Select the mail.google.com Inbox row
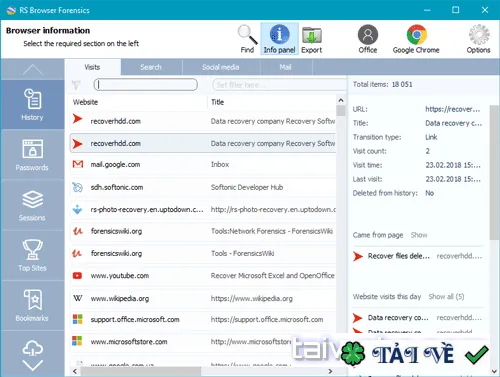The width and height of the screenshot is (500, 377). tap(203, 164)
